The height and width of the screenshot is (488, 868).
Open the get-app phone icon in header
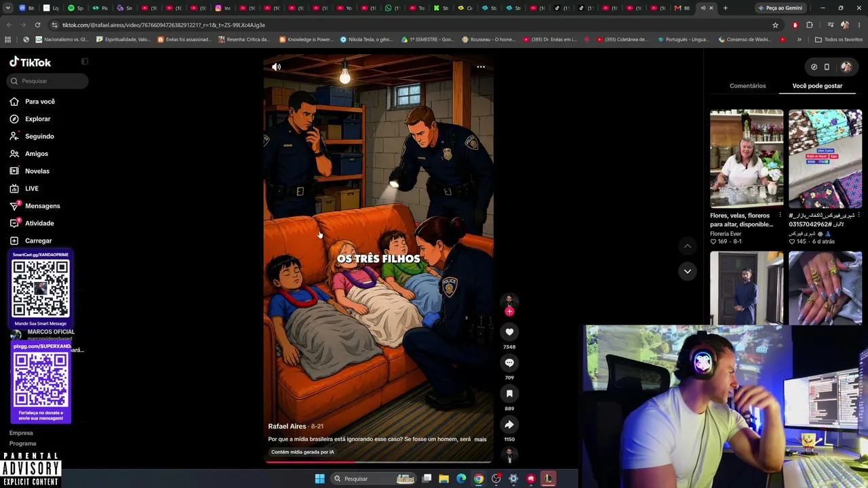click(x=827, y=66)
